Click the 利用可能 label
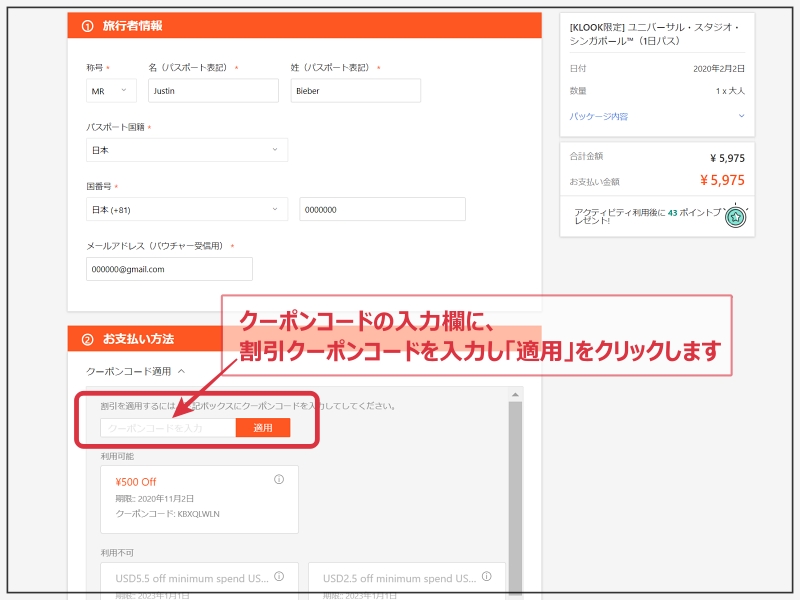This screenshot has height=600, width=800. tap(117, 456)
